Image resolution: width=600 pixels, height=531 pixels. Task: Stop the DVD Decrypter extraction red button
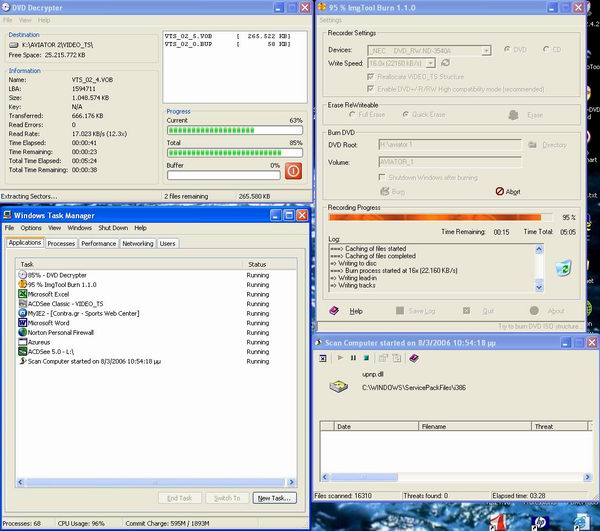coord(293,171)
